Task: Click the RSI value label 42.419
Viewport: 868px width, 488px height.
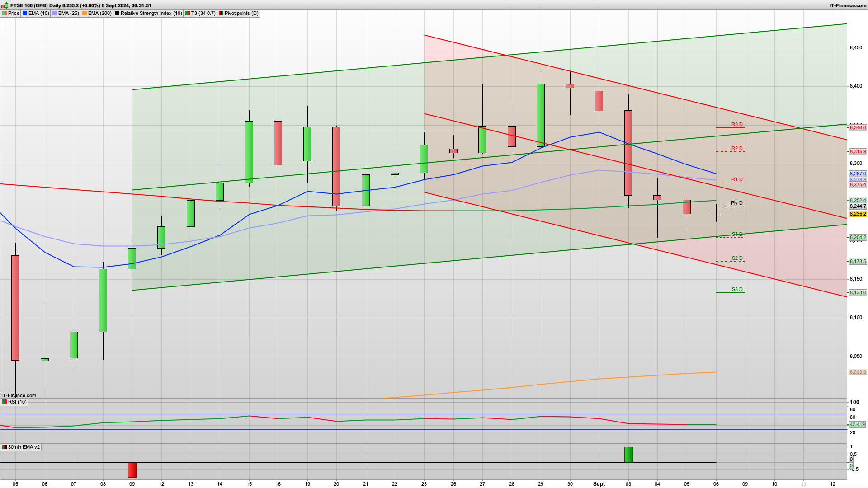Action: pyautogui.click(x=857, y=424)
